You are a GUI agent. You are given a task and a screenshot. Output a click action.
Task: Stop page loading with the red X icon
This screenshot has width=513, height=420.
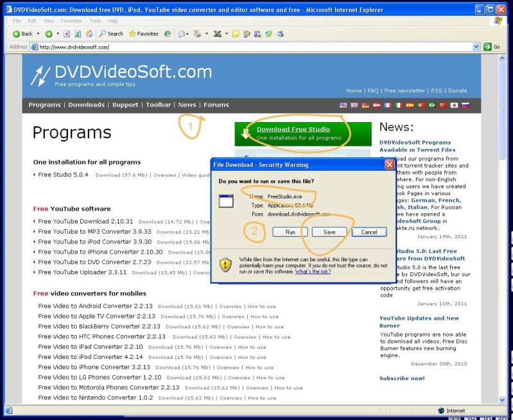(67, 34)
